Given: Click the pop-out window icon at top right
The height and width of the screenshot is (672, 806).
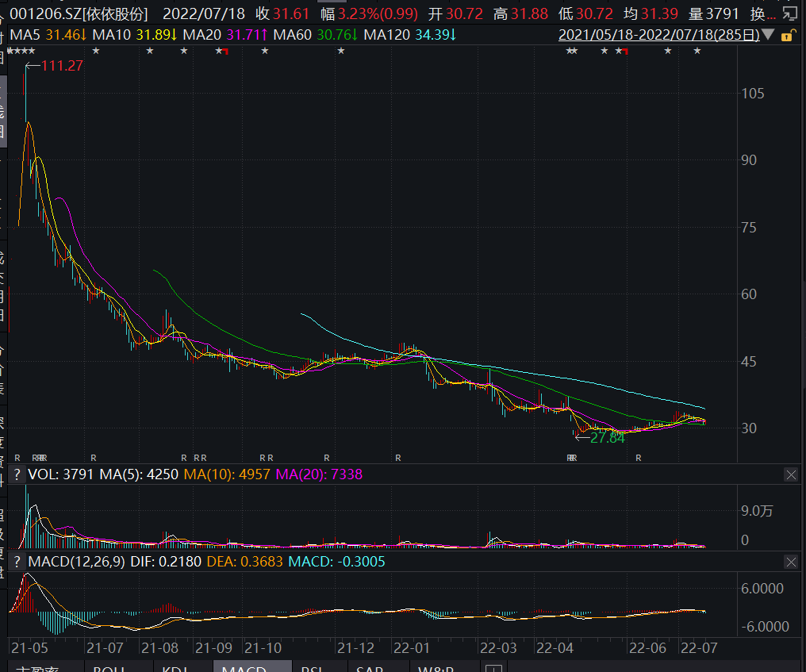Looking at the screenshot, I should click(x=790, y=14).
